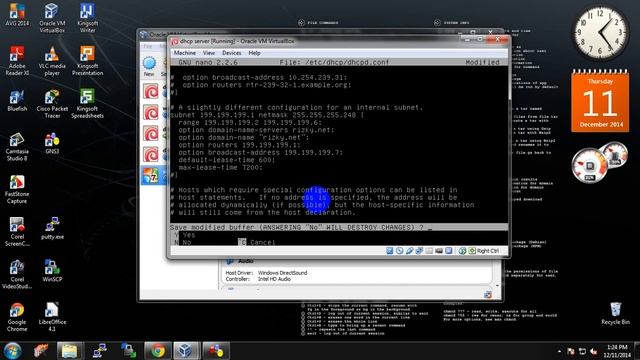Click the Audio section header in Manager details
Viewport: 640px width, 360px height.
pyautogui.click(x=245, y=261)
